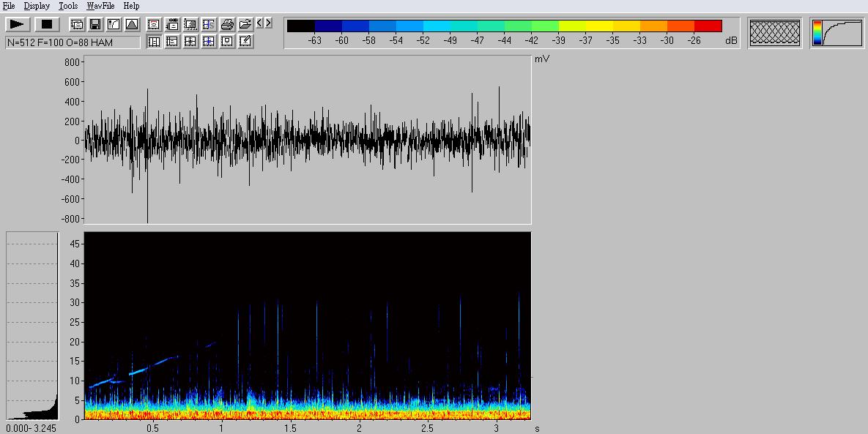
Task: Click the red -26 dB color swatch
Action: tap(708, 26)
